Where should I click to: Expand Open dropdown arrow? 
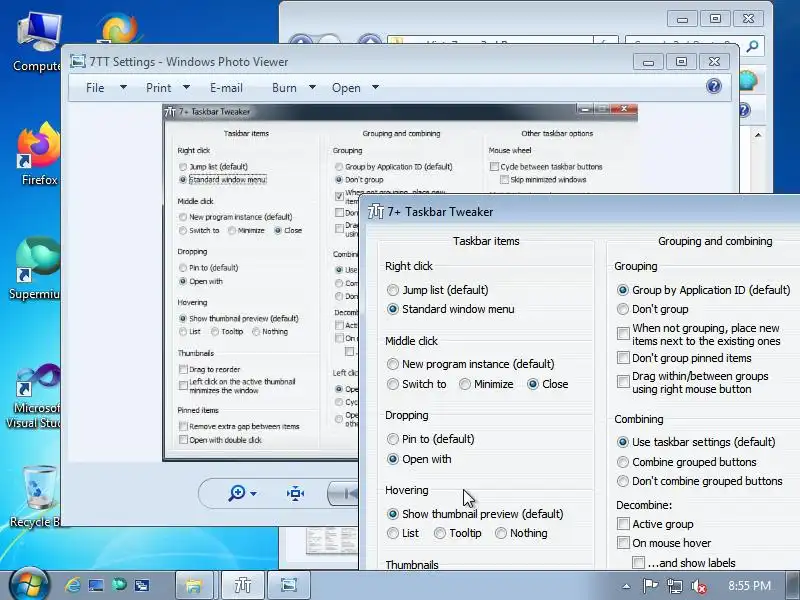tap(375, 87)
